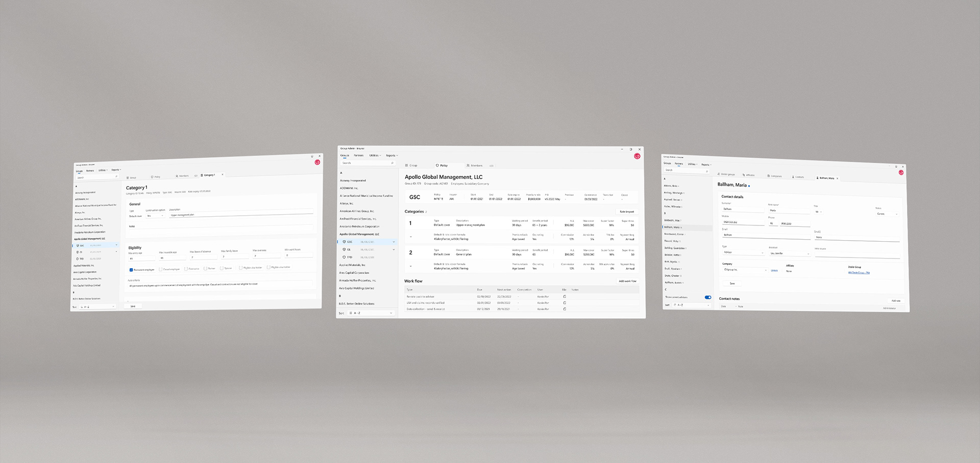Viewport: 980px width, 463px height.
Task: Expand GL policy chevron in center sidebar
Action: 394,249
